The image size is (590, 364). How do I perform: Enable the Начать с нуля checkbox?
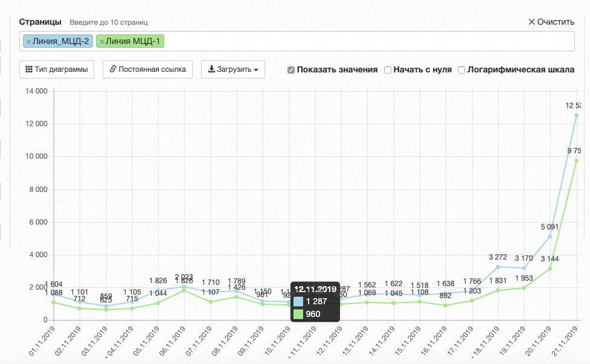388,70
